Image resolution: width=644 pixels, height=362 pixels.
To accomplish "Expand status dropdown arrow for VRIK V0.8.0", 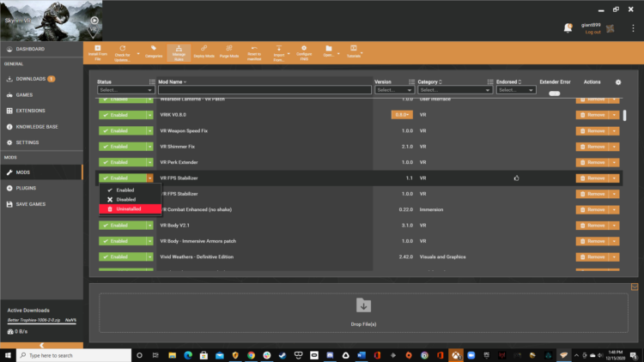I will pyautogui.click(x=150, y=115).
